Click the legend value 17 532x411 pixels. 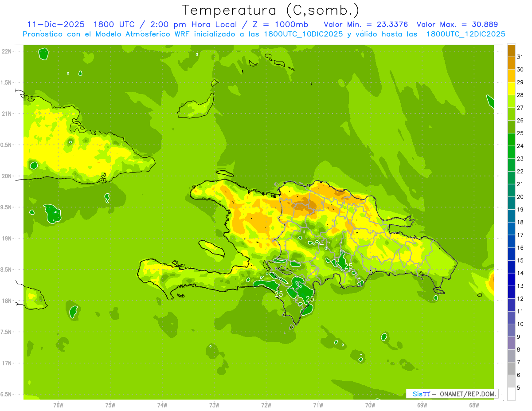coord(520,235)
